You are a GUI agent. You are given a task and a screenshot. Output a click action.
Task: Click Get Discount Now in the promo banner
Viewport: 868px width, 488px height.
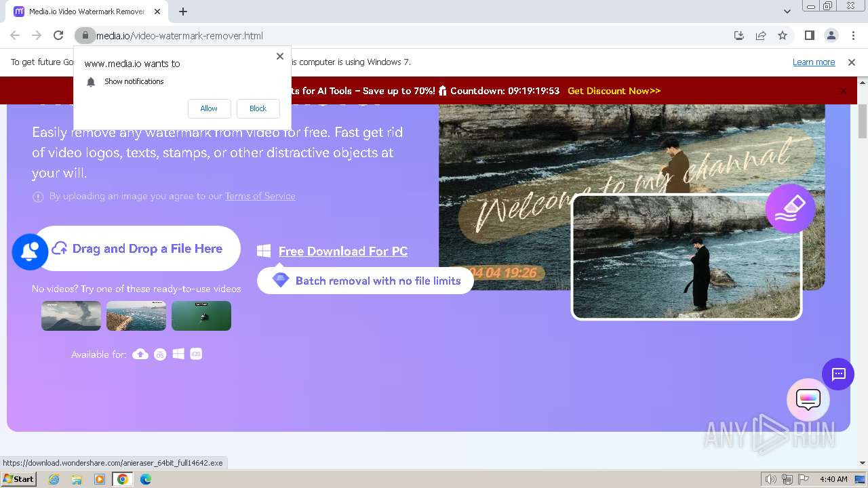click(614, 91)
